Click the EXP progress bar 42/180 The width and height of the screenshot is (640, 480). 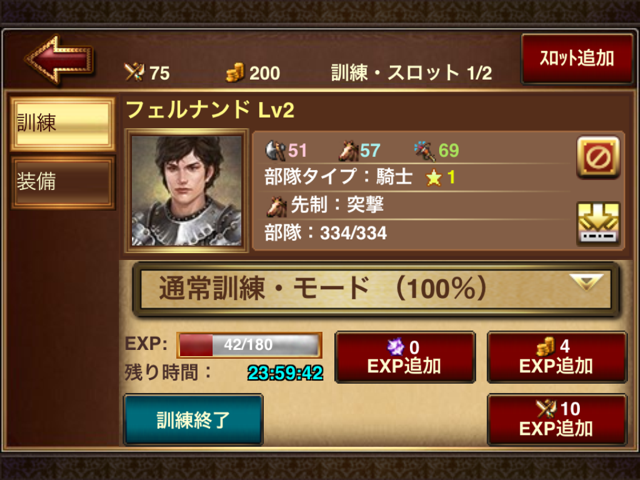pos(249,345)
